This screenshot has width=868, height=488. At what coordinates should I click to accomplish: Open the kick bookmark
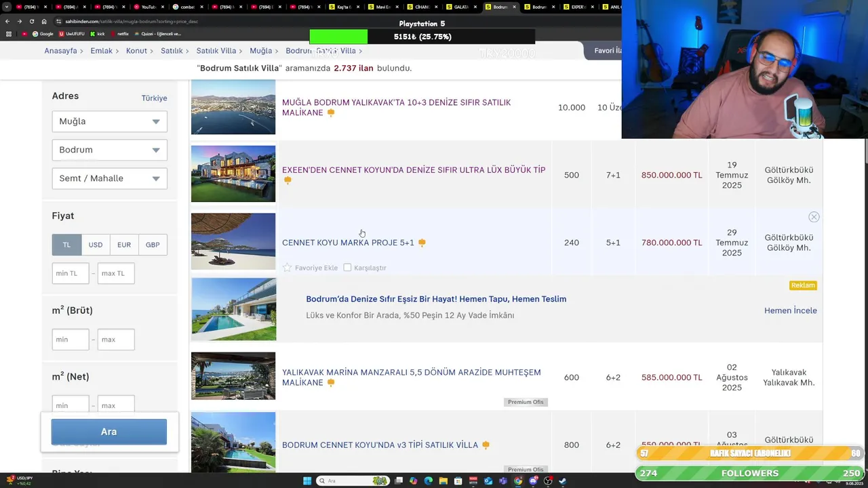[x=97, y=34]
